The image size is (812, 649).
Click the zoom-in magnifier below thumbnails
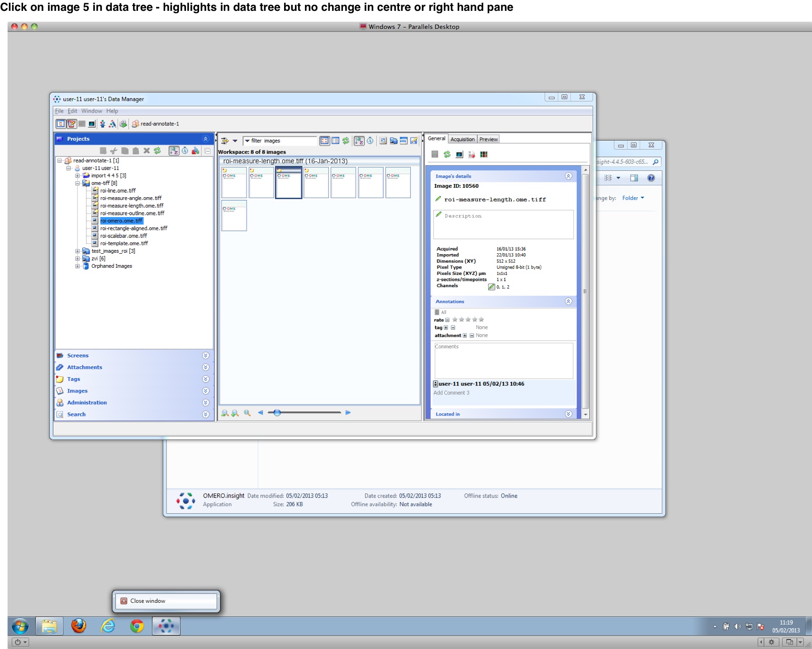click(x=225, y=413)
